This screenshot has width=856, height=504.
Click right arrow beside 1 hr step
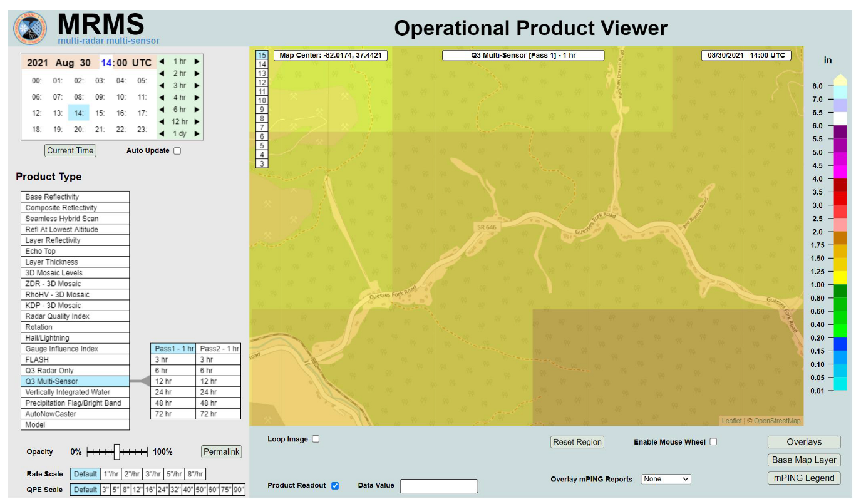click(197, 61)
